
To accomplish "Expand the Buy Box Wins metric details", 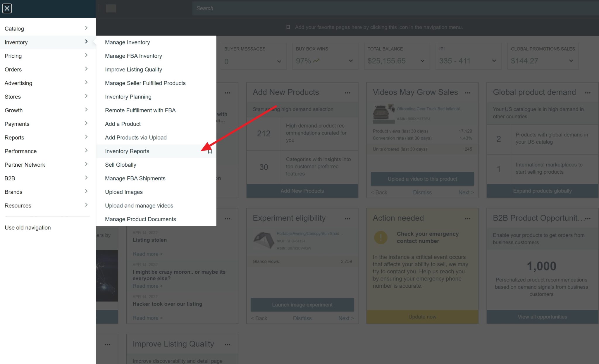I will pyautogui.click(x=351, y=61).
